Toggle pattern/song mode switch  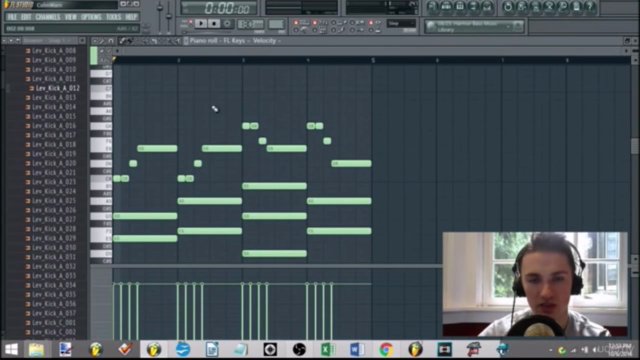pos(190,23)
